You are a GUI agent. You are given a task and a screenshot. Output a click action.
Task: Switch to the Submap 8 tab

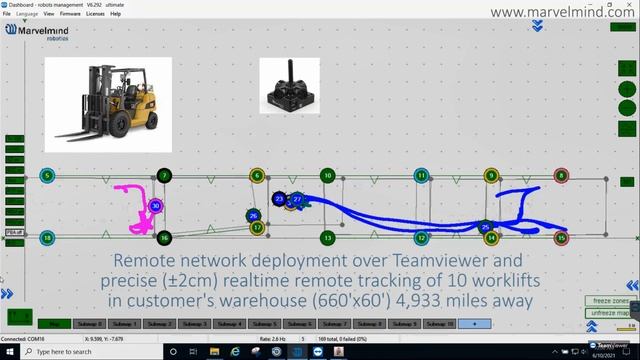369,324
